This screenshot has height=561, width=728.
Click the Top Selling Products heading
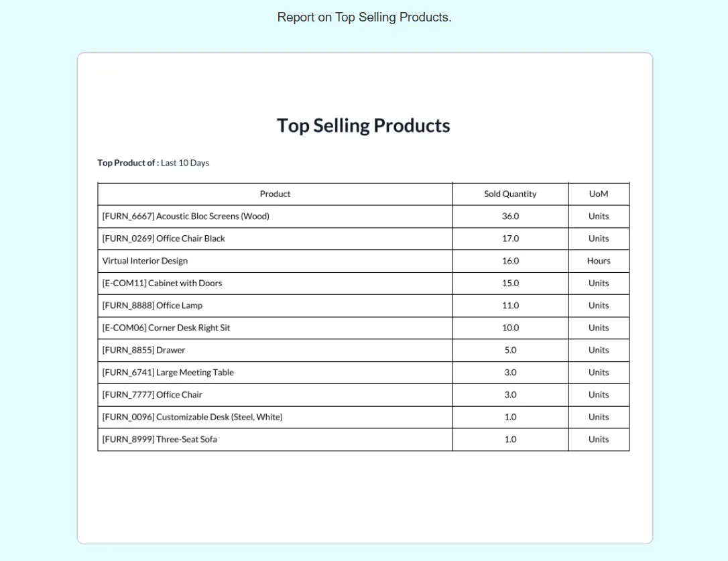363,126
